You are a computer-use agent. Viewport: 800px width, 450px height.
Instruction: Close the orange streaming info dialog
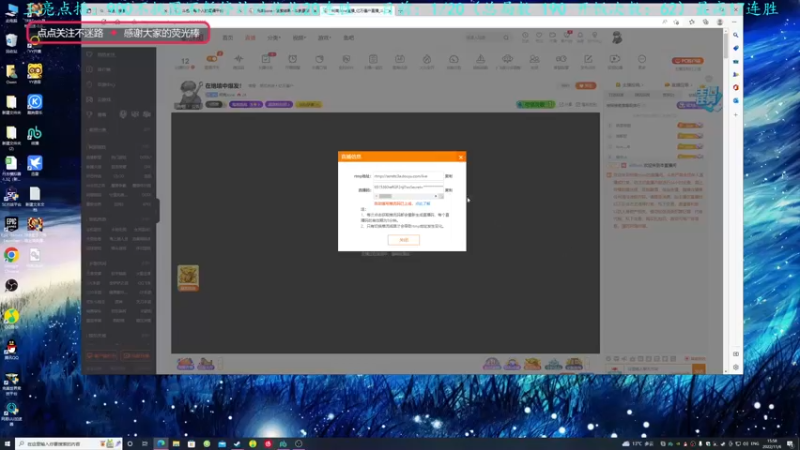(x=461, y=157)
